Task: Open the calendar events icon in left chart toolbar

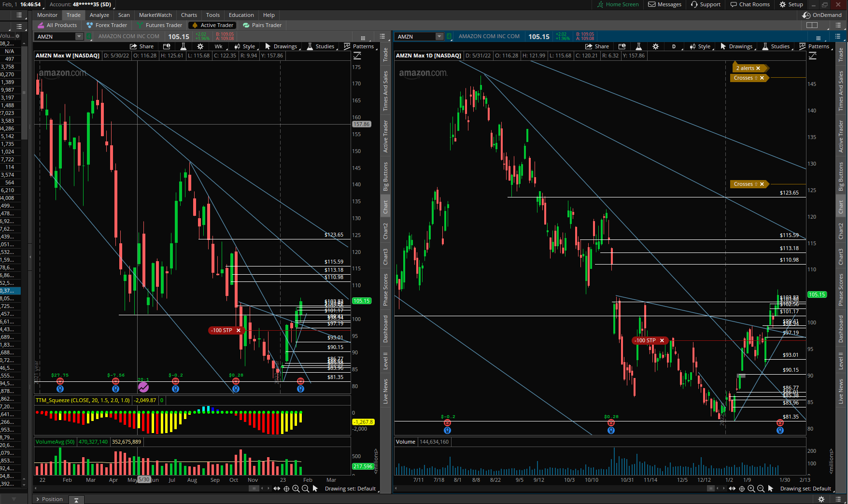Action: point(167,46)
